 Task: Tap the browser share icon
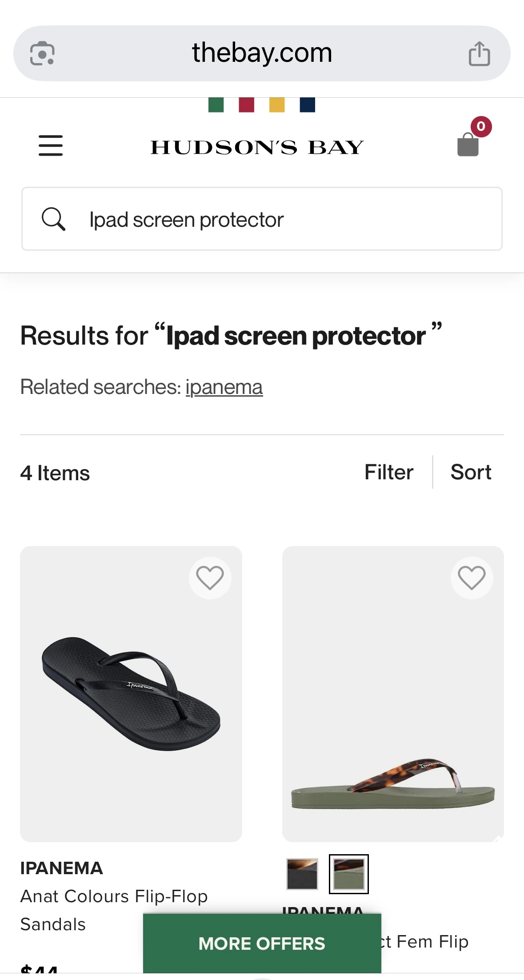[479, 54]
